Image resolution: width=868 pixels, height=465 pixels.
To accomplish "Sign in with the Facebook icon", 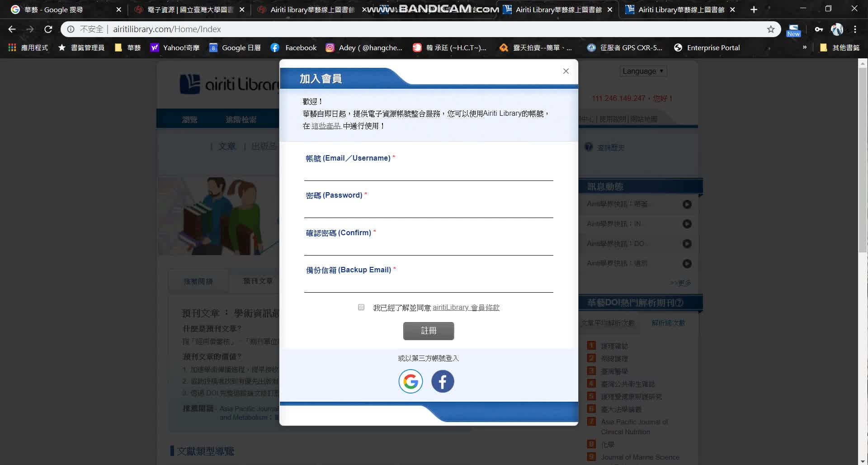I will (443, 381).
